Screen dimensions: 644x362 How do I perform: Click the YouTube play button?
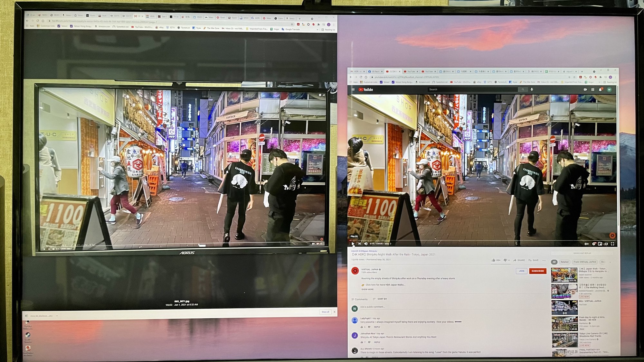coord(353,244)
